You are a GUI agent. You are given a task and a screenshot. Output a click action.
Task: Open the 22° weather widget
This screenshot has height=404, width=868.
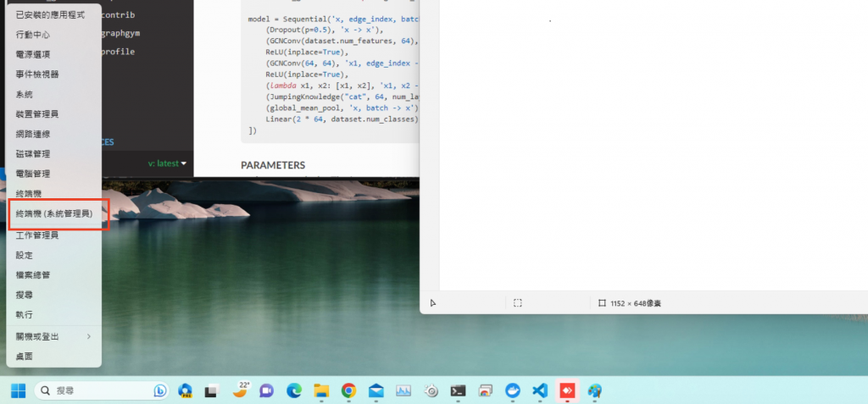(240, 390)
